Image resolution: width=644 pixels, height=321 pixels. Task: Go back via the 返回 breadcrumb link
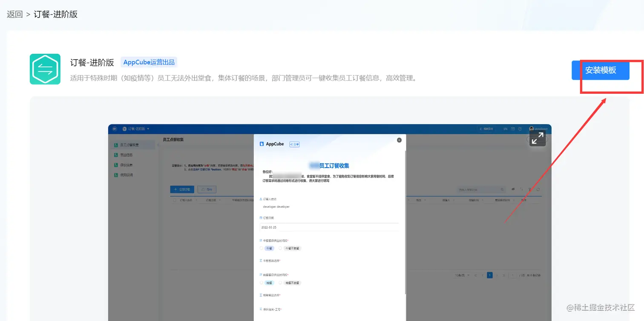click(14, 14)
